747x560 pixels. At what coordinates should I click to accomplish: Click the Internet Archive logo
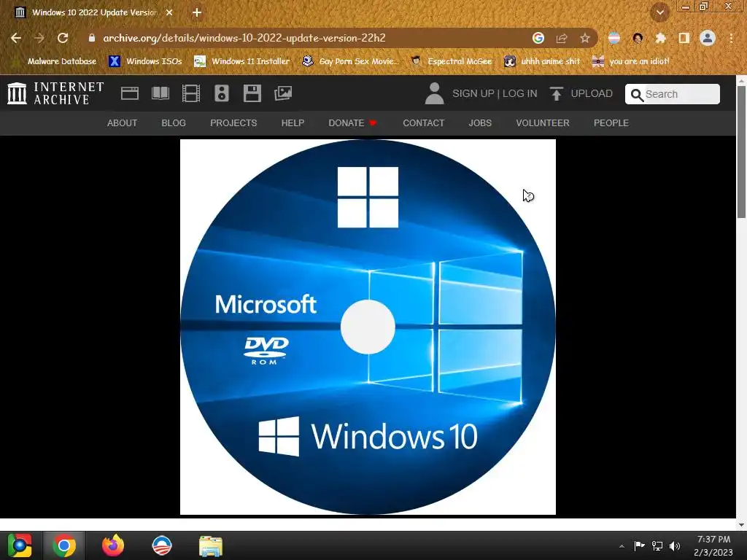55,93
